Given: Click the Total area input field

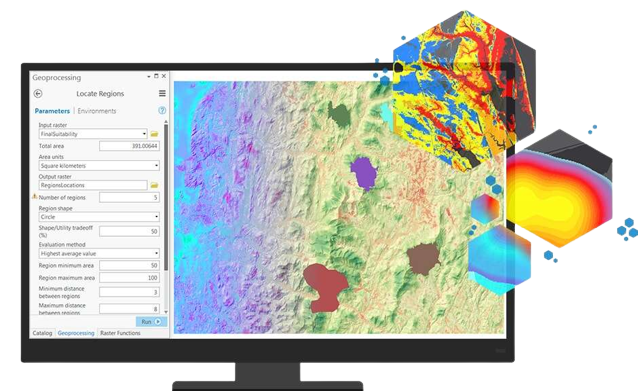Looking at the screenshot, I should point(129,146).
